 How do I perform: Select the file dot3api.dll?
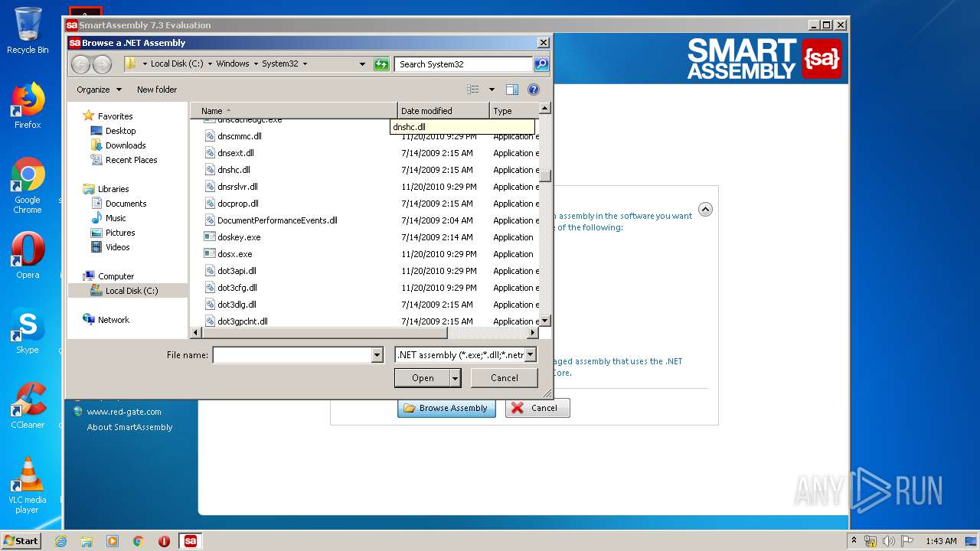(x=237, y=271)
